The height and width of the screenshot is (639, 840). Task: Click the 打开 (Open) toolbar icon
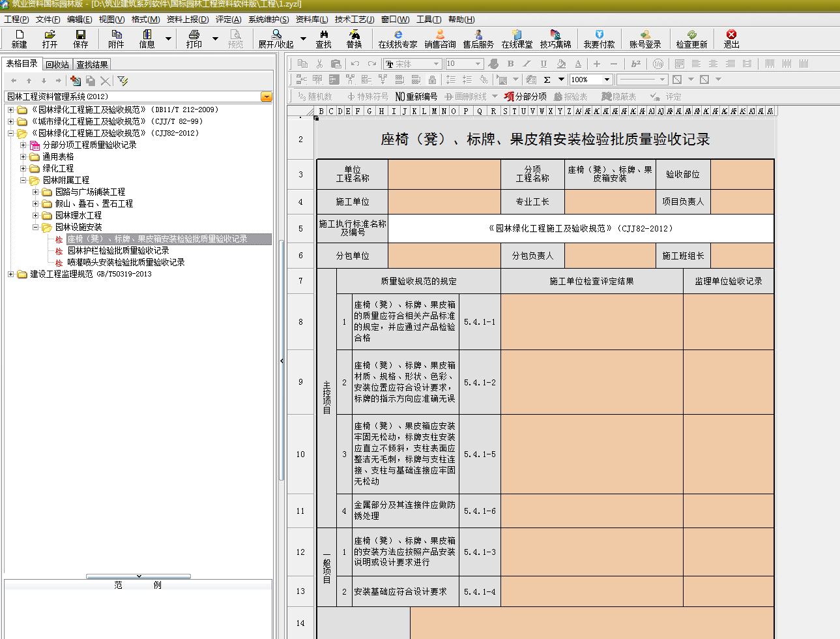[x=50, y=38]
